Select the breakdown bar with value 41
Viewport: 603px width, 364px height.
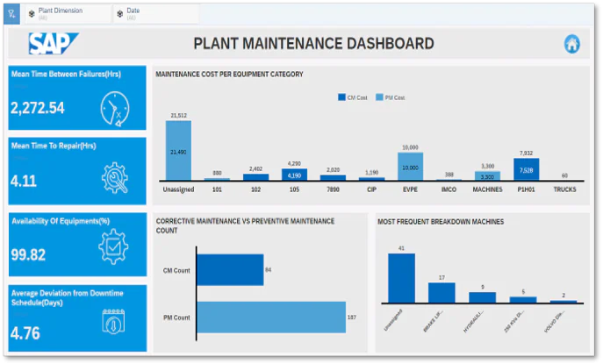(401, 278)
